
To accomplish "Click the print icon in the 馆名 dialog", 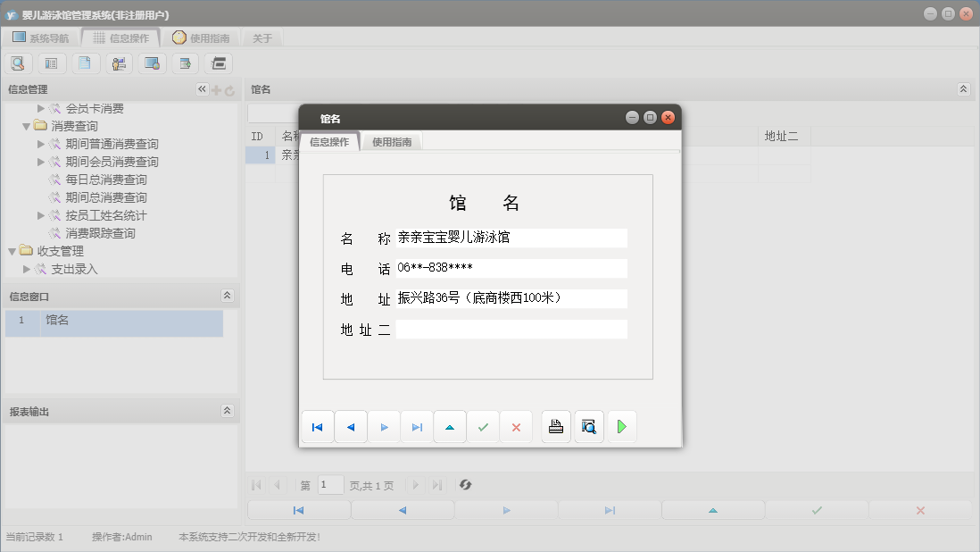I will pos(555,427).
